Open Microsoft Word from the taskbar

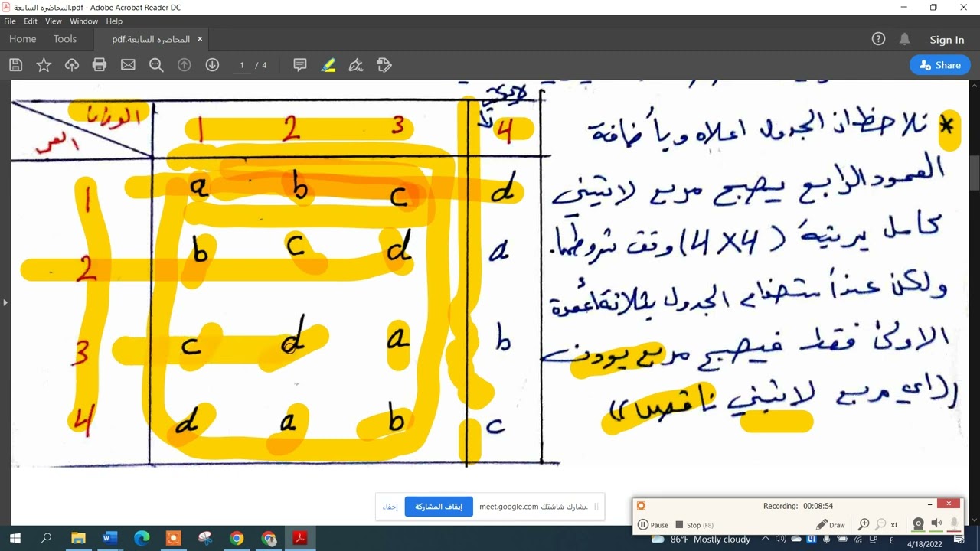tap(109, 539)
